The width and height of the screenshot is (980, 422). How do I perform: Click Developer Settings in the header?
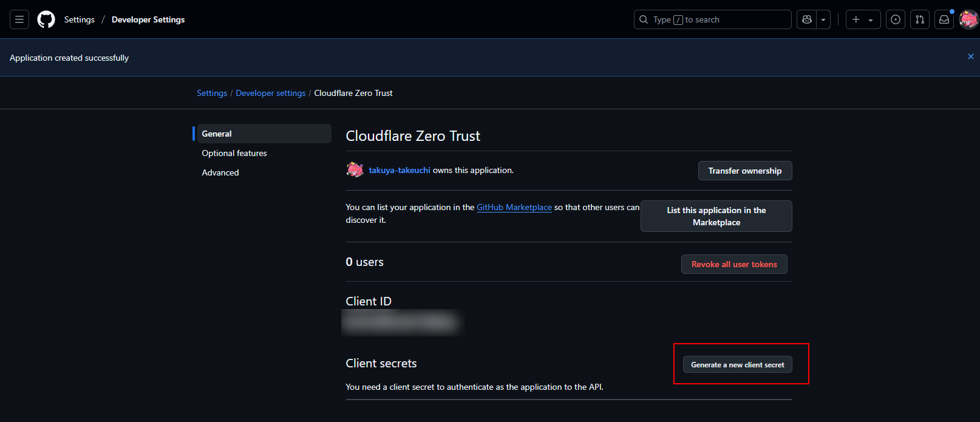(148, 19)
